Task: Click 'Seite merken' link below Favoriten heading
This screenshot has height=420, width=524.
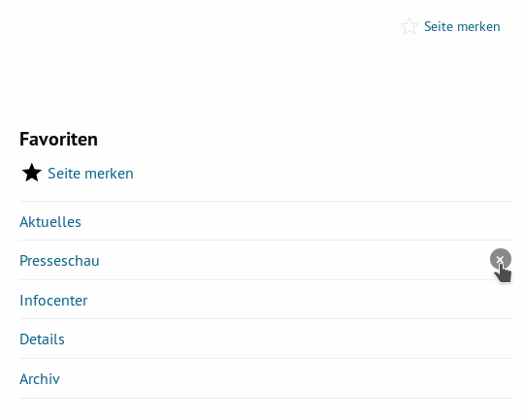Action: point(90,173)
